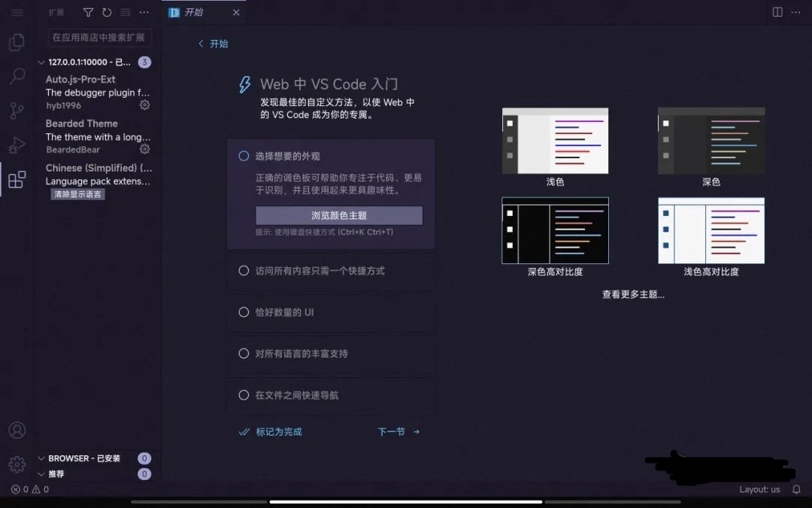The height and width of the screenshot is (508, 812).
Task: Switch to the 开始 editor tab
Action: (x=194, y=13)
